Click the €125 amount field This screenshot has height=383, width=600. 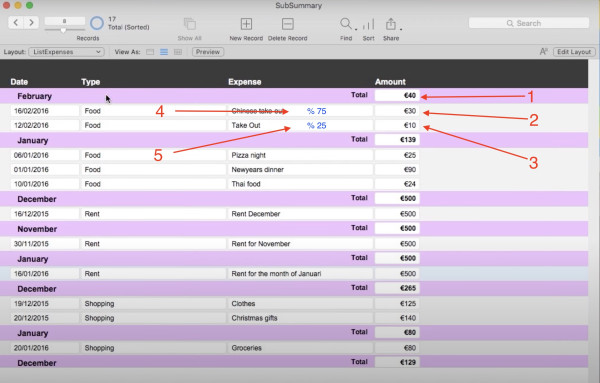[397, 303]
